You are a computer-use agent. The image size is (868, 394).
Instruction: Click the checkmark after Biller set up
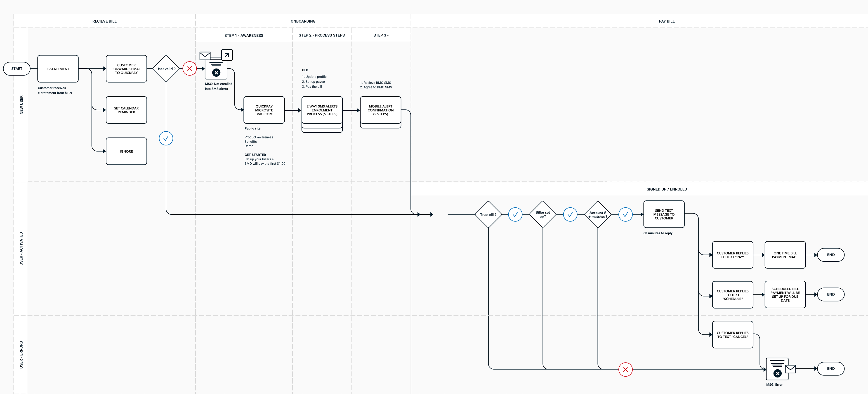click(570, 214)
